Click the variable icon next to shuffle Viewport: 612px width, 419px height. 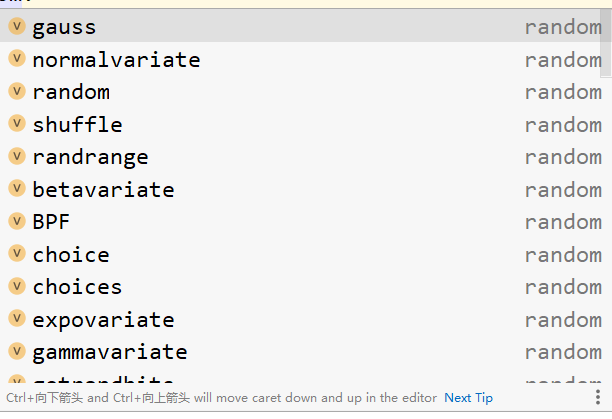pyautogui.click(x=17, y=124)
